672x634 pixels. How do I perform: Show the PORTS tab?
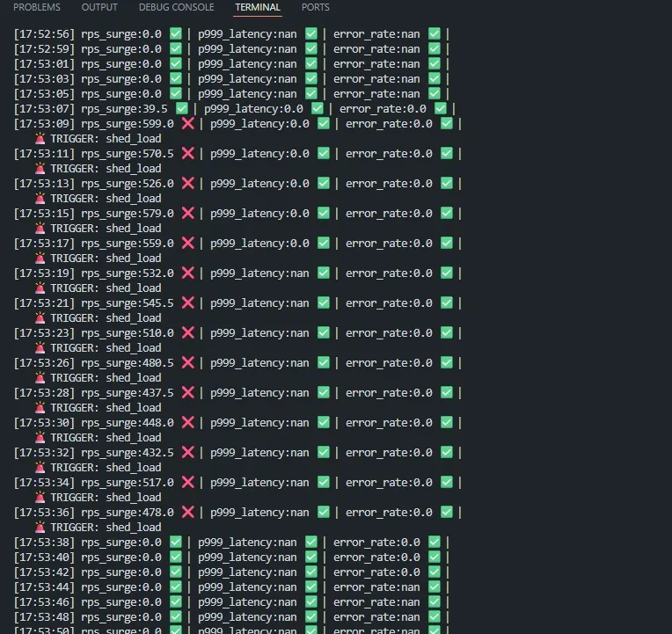(x=316, y=8)
